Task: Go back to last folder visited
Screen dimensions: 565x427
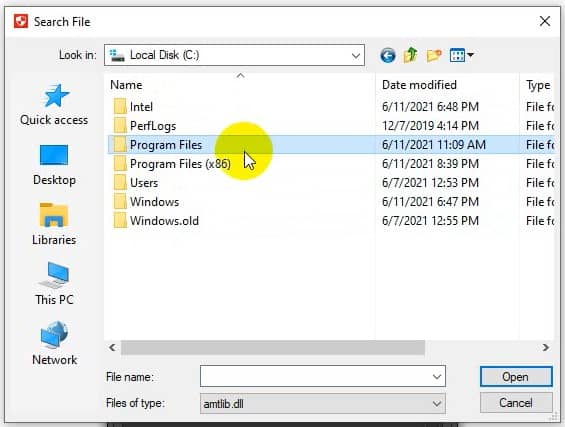Action: pos(388,55)
